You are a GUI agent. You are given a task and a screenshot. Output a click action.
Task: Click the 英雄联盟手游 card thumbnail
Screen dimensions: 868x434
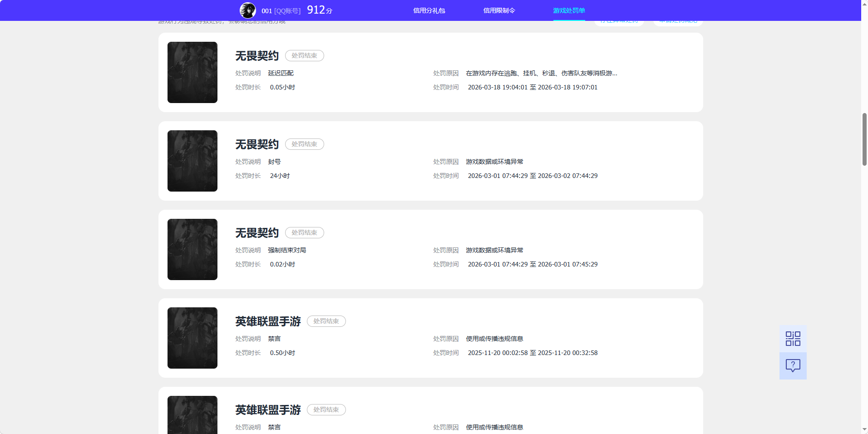(x=192, y=338)
